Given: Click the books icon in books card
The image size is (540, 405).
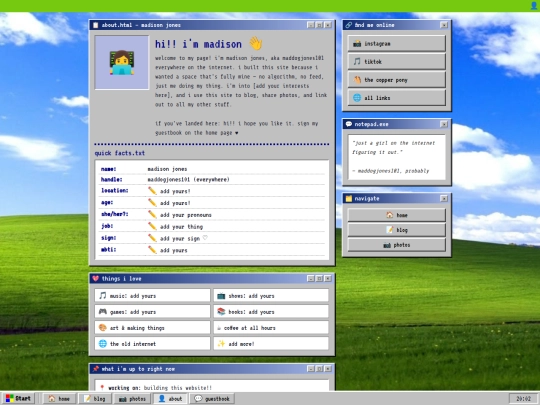Looking at the screenshot, I should coord(221,311).
